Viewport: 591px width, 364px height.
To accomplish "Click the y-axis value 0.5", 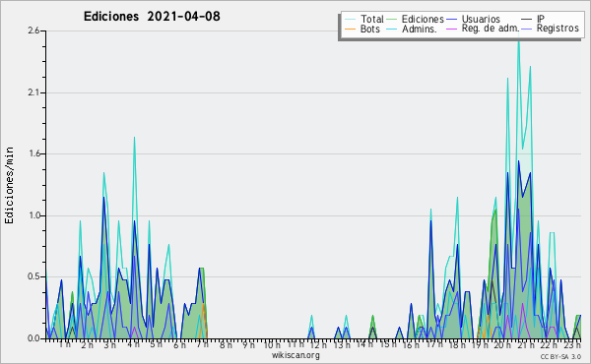I will (33, 277).
